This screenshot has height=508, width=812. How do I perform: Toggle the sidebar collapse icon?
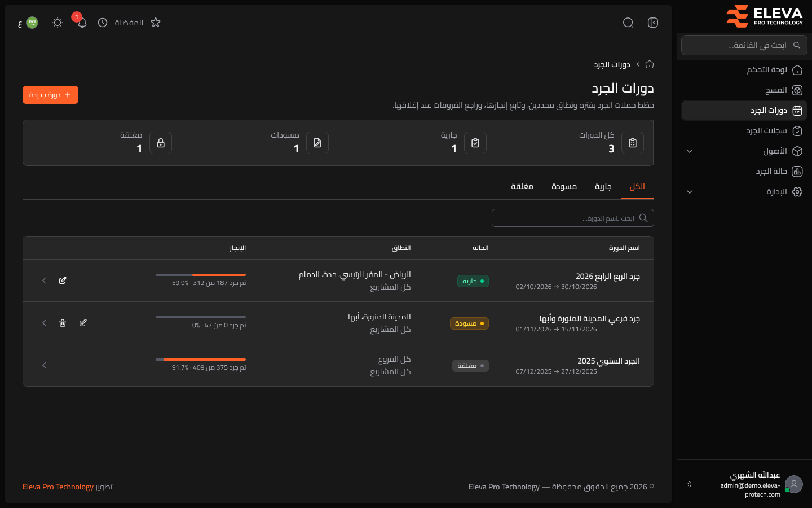click(653, 23)
